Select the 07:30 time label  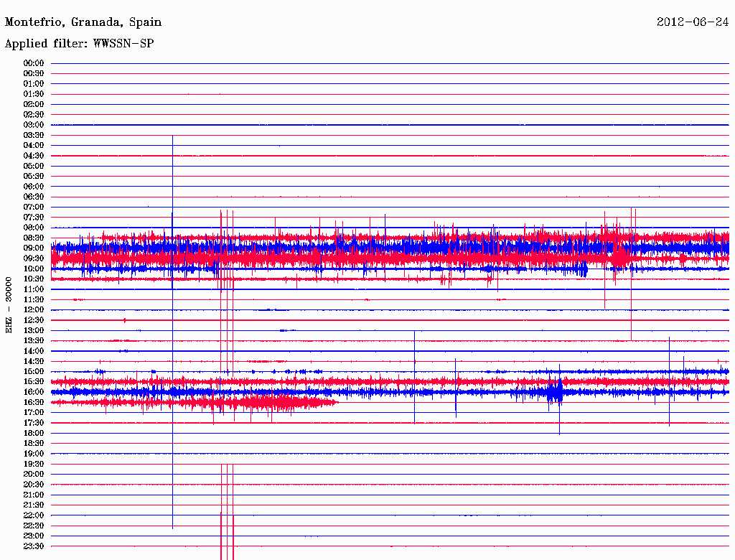tap(33, 217)
